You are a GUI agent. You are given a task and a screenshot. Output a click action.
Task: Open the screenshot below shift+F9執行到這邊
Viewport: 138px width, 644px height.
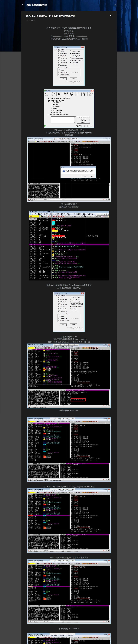point(69,592)
